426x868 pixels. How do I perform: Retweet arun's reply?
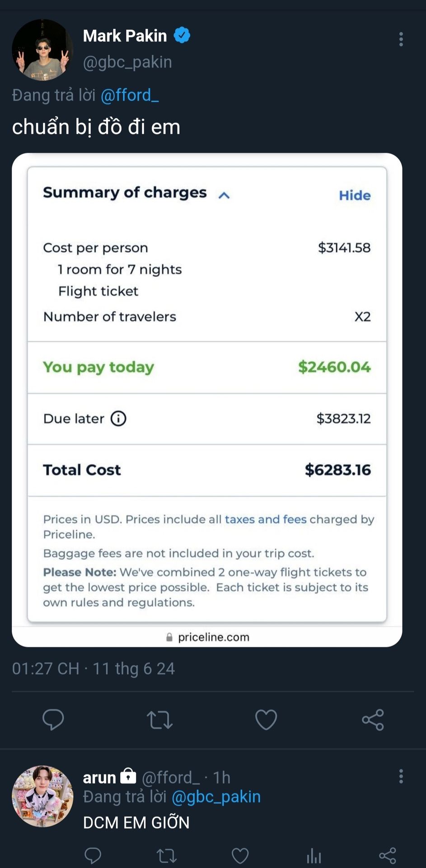(x=166, y=855)
